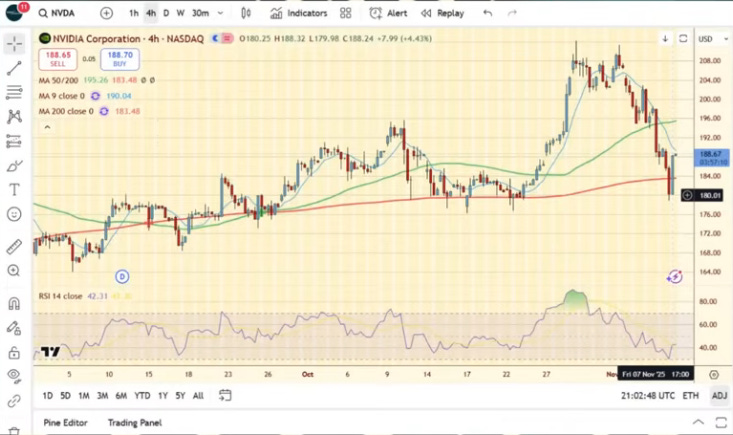This screenshot has width=733, height=435.
Task: Set date range to 6M
Action: (121, 396)
